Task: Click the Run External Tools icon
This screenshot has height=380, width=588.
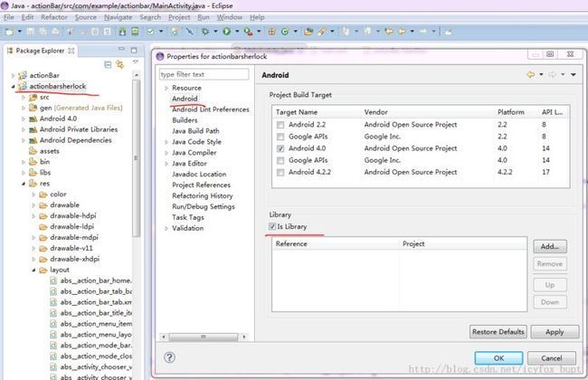Action: (248, 32)
